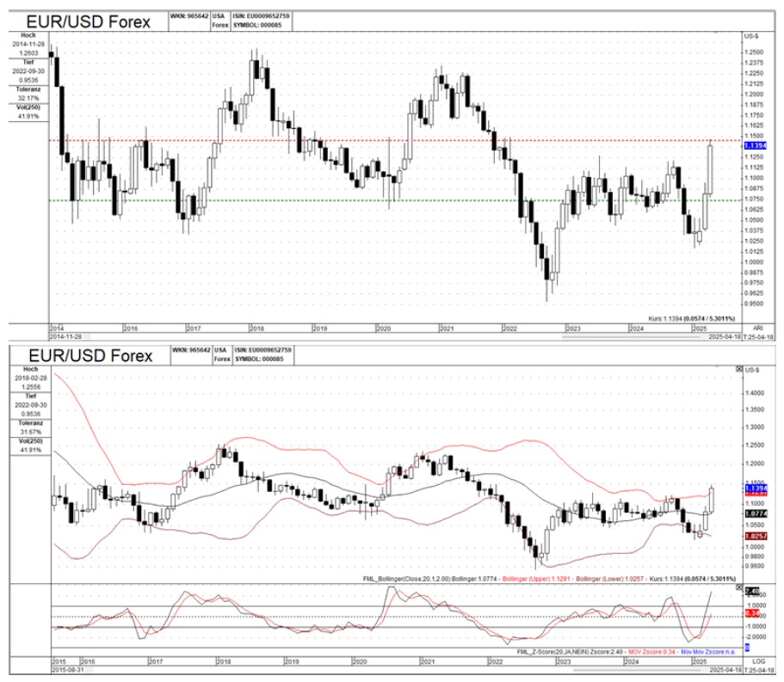Toggle the ARI scale label in upper chart
Image resolution: width=784 pixels, height=682 pixels.
pos(758,328)
